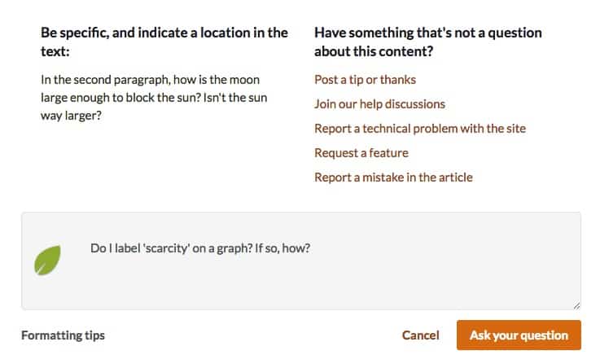Open Join our help discussions link
The width and height of the screenshot is (600, 364).
pyautogui.click(x=379, y=104)
